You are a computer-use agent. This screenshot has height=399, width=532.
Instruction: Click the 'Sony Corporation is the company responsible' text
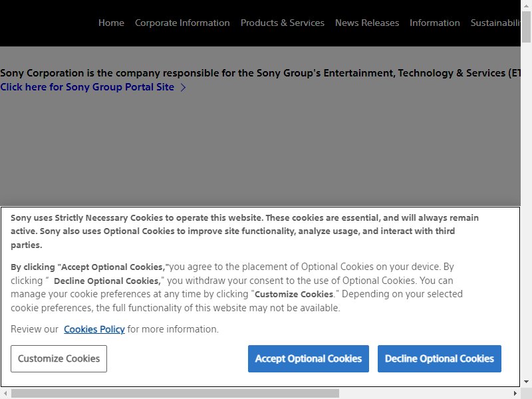click(260, 72)
